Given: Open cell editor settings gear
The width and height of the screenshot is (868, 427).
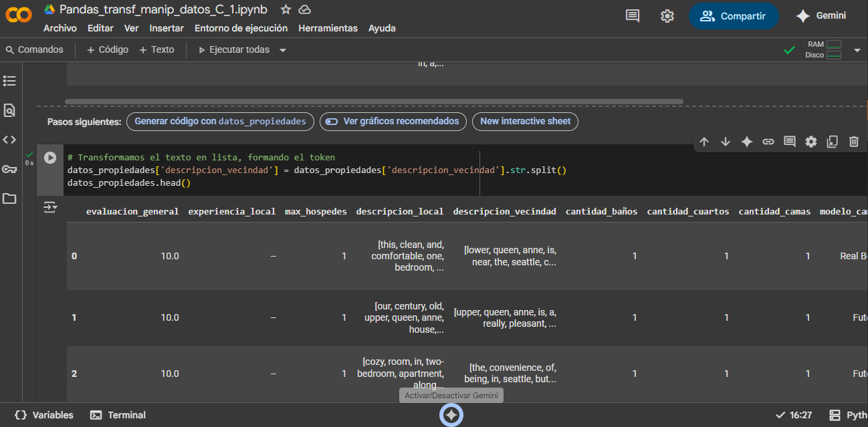Looking at the screenshot, I should (811, 142).
